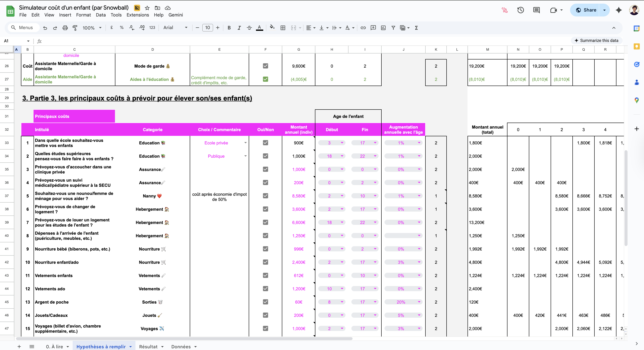Image resolution: width=644 pixels, height=350 pixels.
Task: Click the create filter funnel icon
Action: click(393, 28)
